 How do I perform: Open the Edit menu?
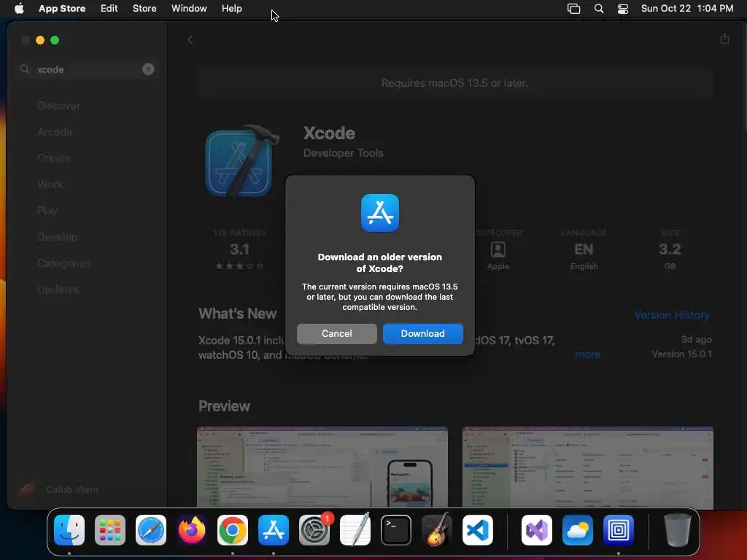[x=109, y=8]
